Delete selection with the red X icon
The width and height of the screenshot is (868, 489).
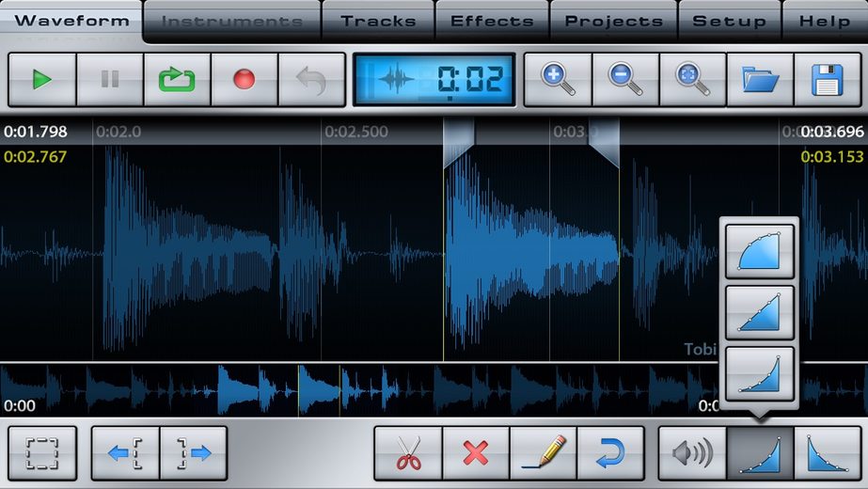(x=476, y=453)
